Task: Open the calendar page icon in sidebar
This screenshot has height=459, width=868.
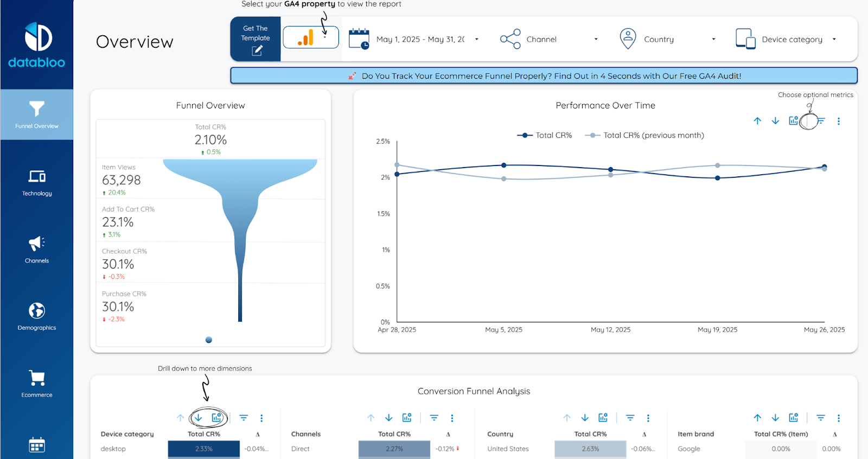Action: pyautogui.click(x=37, y=445)
